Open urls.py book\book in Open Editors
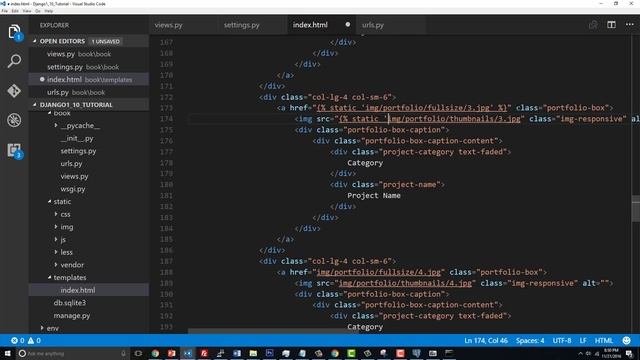Viewport: 640px width, 360px height. click(x=89, y=92)
